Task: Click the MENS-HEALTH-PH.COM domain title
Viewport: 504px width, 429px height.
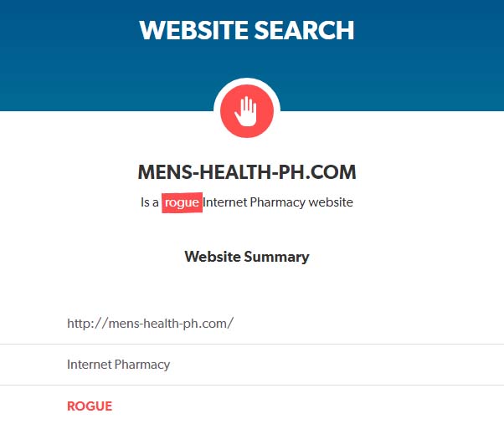Action: coord(247,172)
